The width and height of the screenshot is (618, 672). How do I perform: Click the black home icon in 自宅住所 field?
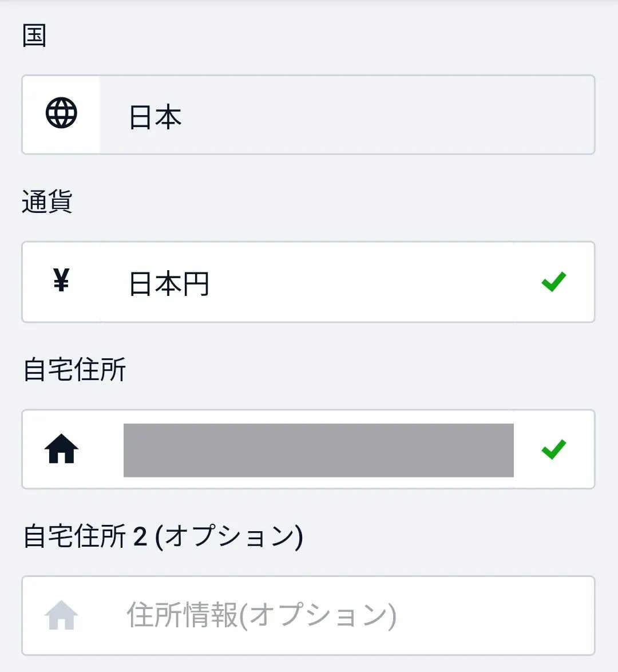(61, 449)
